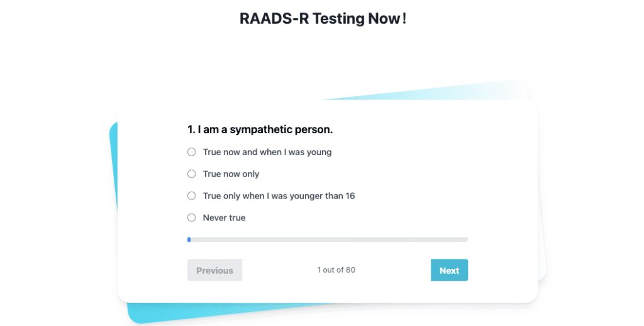
Task: Click the question number '1.' before the prompt
Action: click(191, 130)
